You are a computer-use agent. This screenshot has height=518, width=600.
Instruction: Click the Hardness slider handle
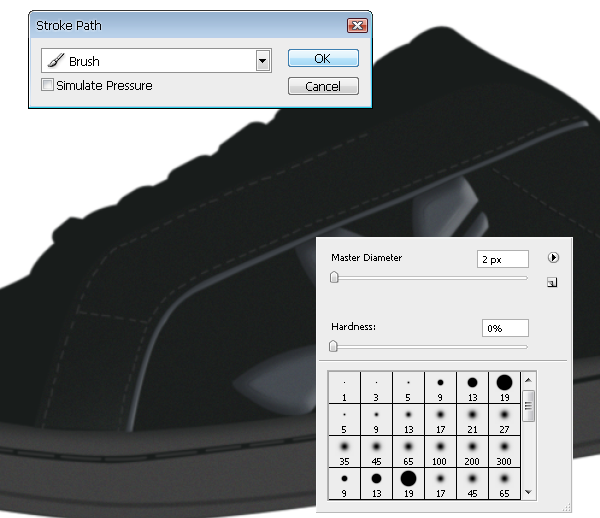333,346
